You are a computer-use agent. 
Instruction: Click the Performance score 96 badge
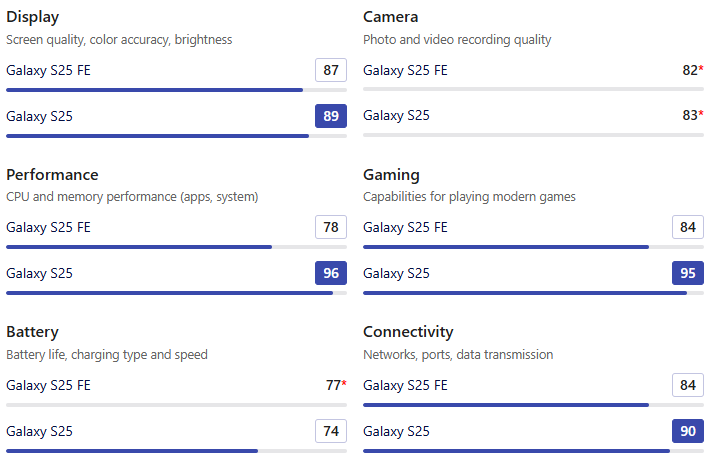pos(331,273)
